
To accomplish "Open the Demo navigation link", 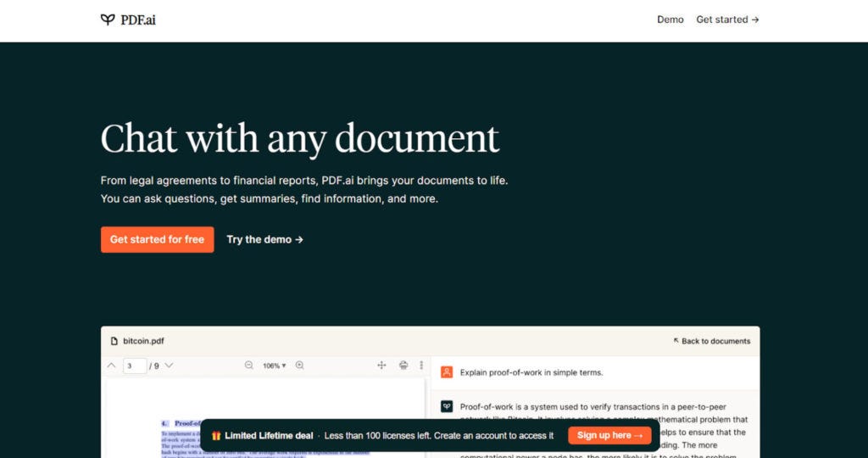I will point(670,20).
